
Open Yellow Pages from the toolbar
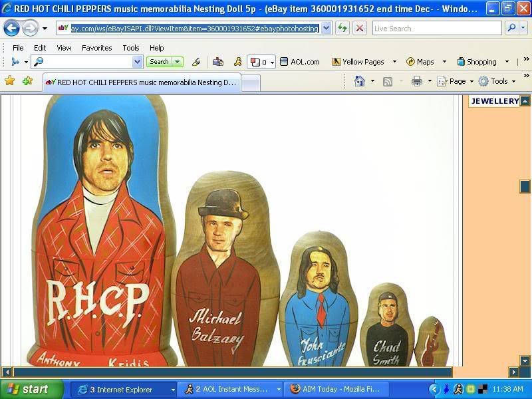358,62
